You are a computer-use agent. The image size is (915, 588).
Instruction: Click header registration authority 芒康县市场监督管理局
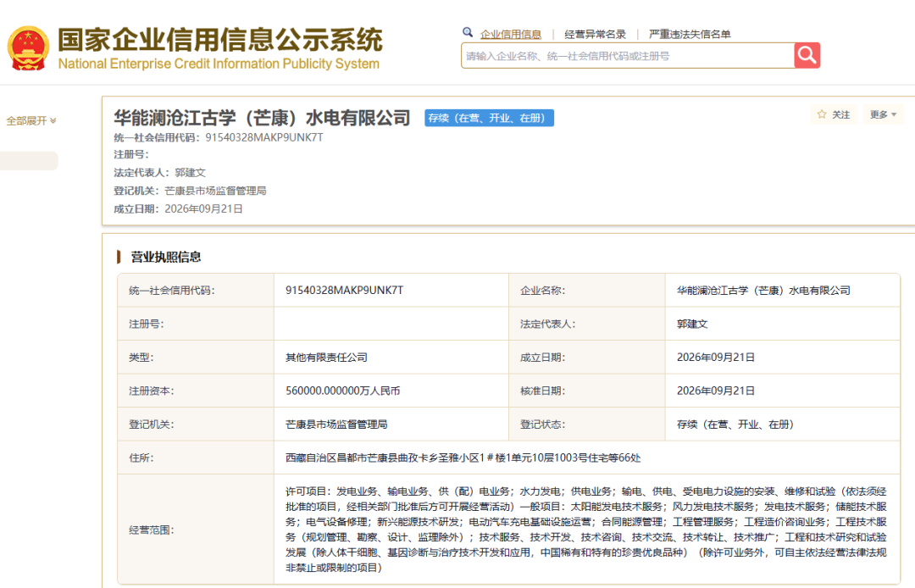215,191
